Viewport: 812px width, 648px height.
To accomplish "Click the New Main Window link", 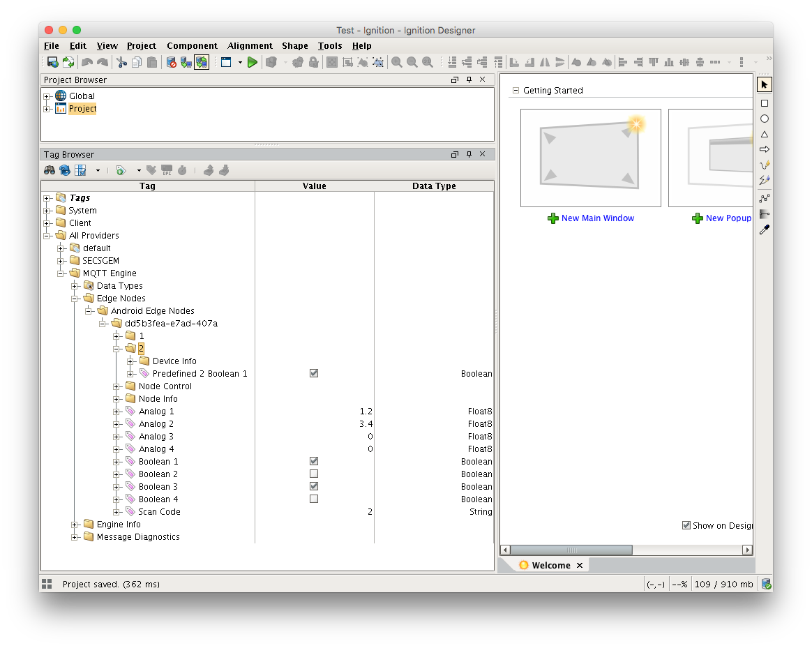I will click(x=598, y=218).
